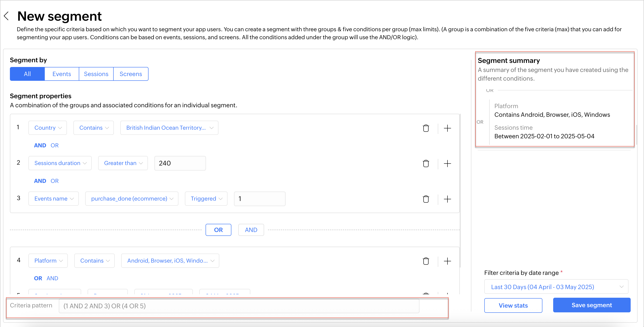Switch to AND below the Platform condition
The width and height of the screenshot is (644, 327).
(52, 278)
